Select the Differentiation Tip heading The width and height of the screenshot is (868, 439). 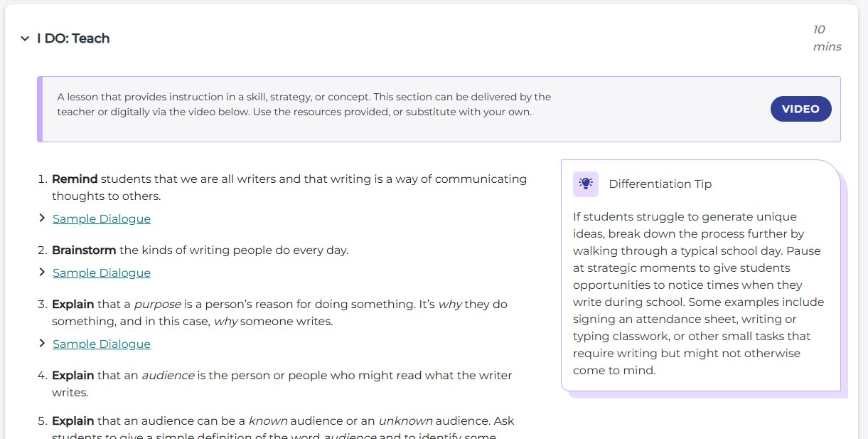660,184
